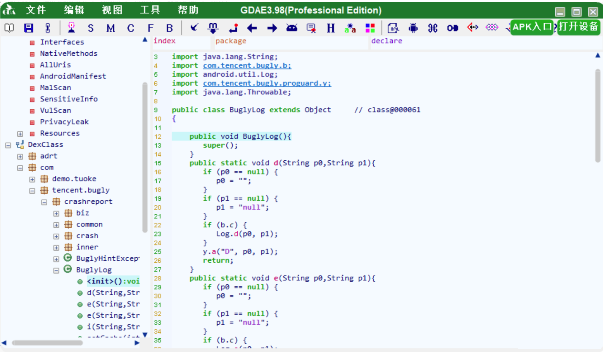The height and width of the screenshot is (364, 603).
Task: Select the NativeMethods tree item
Action: coord(68,54)
